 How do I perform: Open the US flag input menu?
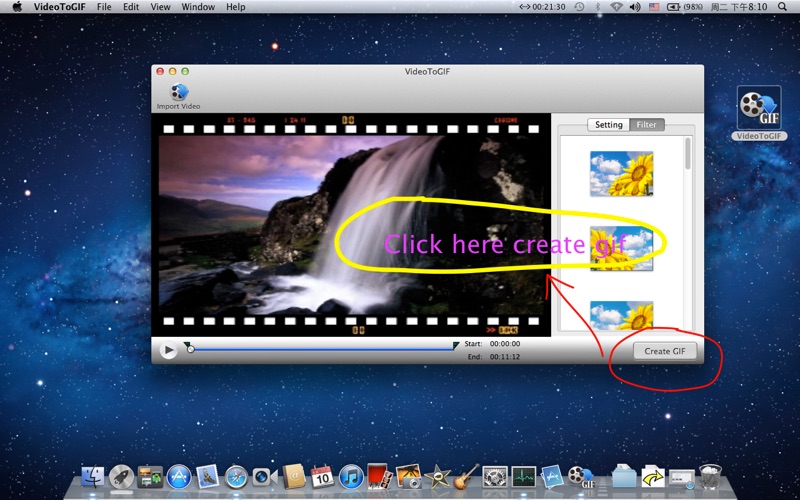tap(654, 7)
